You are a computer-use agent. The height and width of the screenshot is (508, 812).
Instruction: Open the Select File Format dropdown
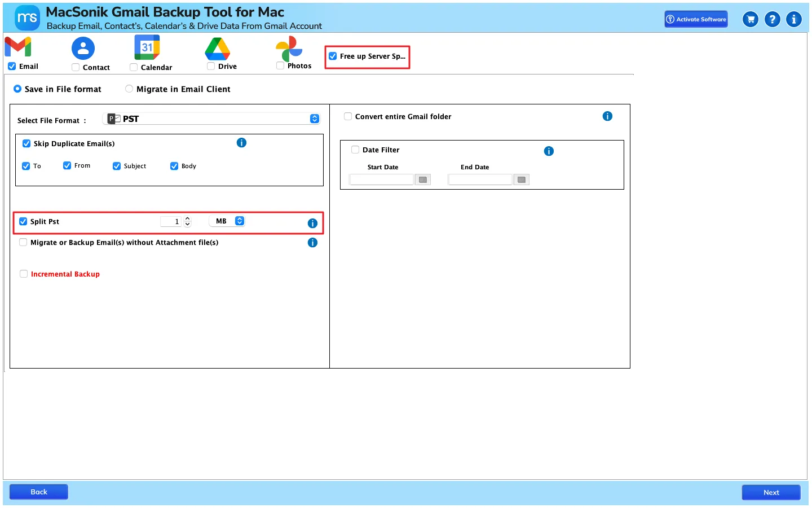point(211,119)
